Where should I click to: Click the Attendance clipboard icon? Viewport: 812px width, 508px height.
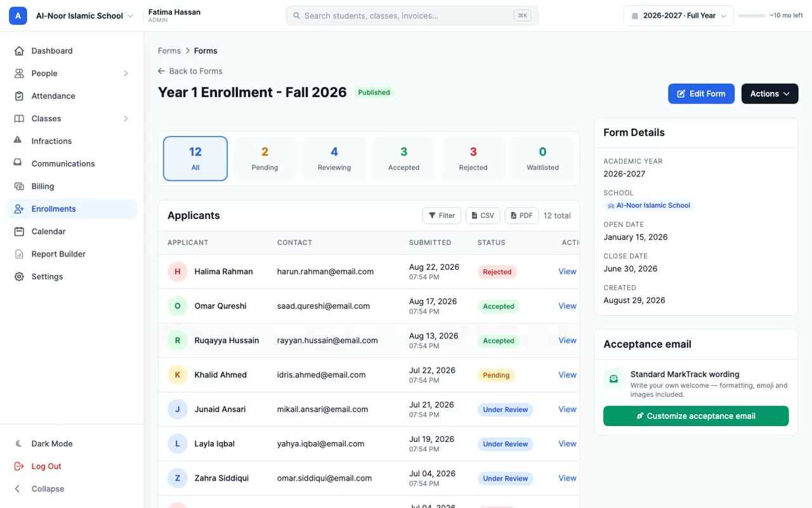19,96
